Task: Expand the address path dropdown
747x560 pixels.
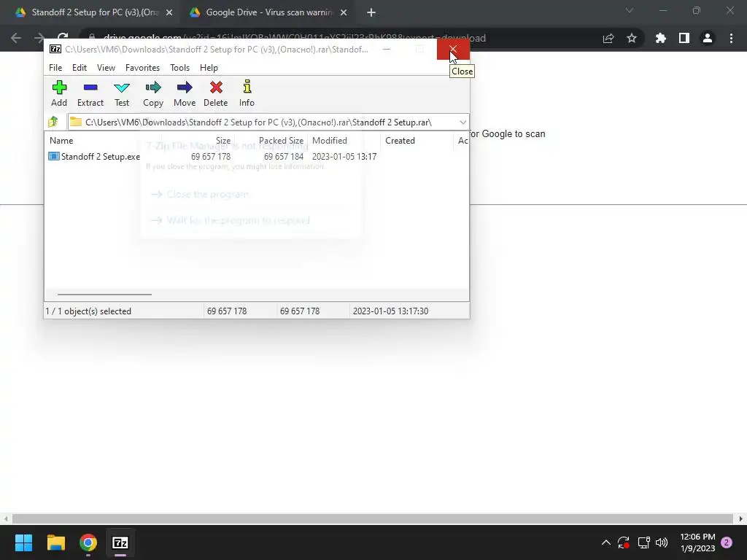Action: 462,122
